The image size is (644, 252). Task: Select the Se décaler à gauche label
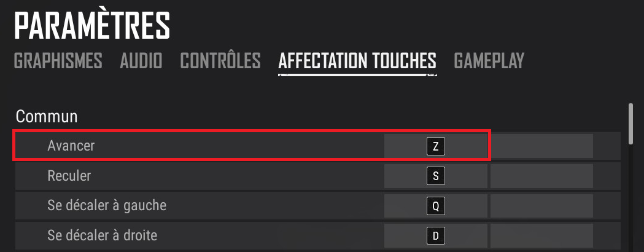(107, 205)
